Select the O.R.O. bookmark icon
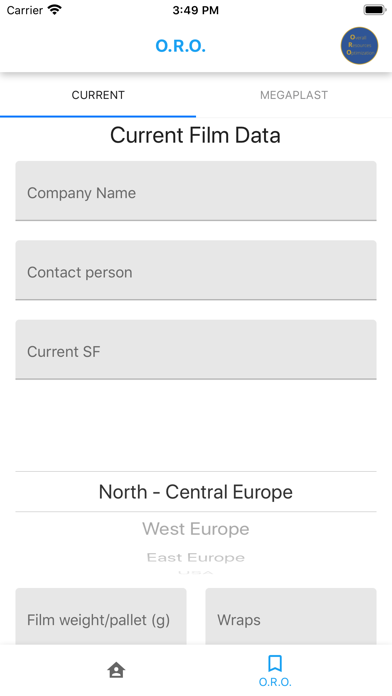392x696 pixels. pyautogui.click(x=275, y=663)
